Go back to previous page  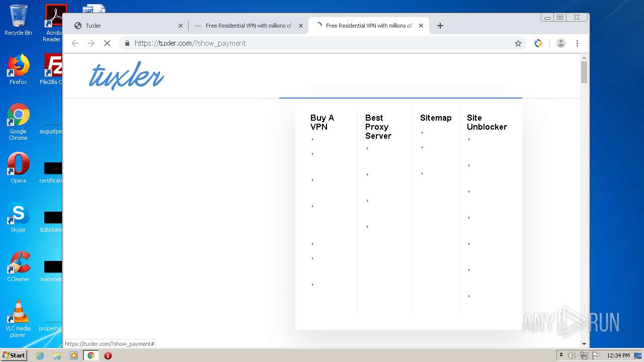click(x=75, y=43)
